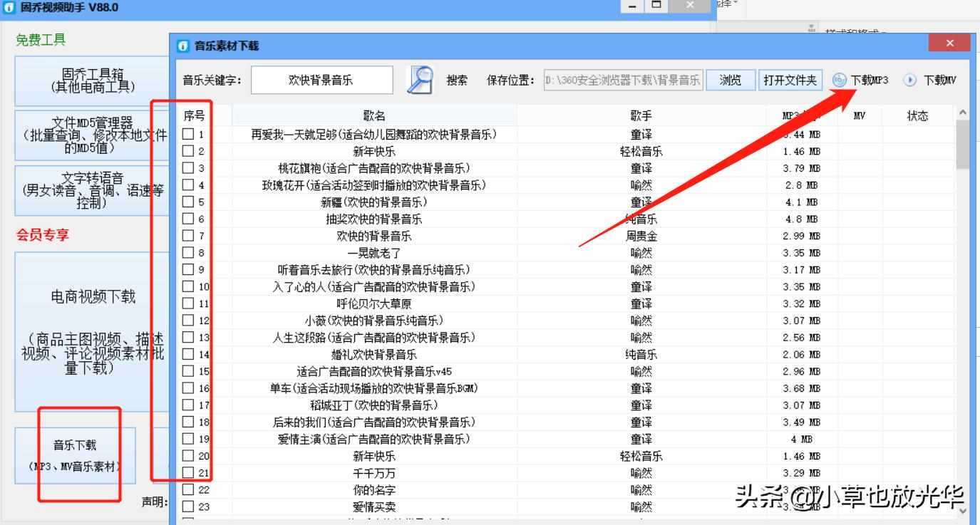Screen dimensions: 980x525
Task: Check row 11 呼伦贝尔大草原 checkbox
Action: click(x=189, y=303)
